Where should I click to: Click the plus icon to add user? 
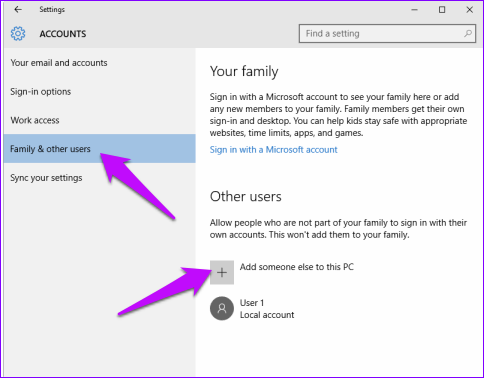(x=222, y=272)
